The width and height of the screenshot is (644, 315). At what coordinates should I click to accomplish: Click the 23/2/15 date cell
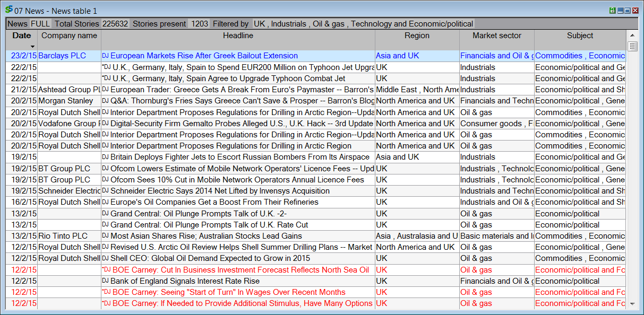click(x=22, y=56)
